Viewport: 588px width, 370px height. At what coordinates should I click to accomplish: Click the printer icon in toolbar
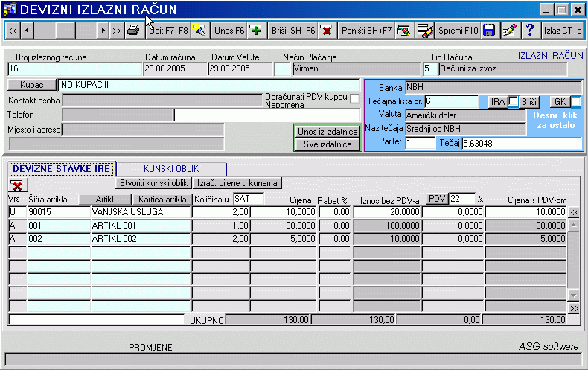(x=133, y=31)
